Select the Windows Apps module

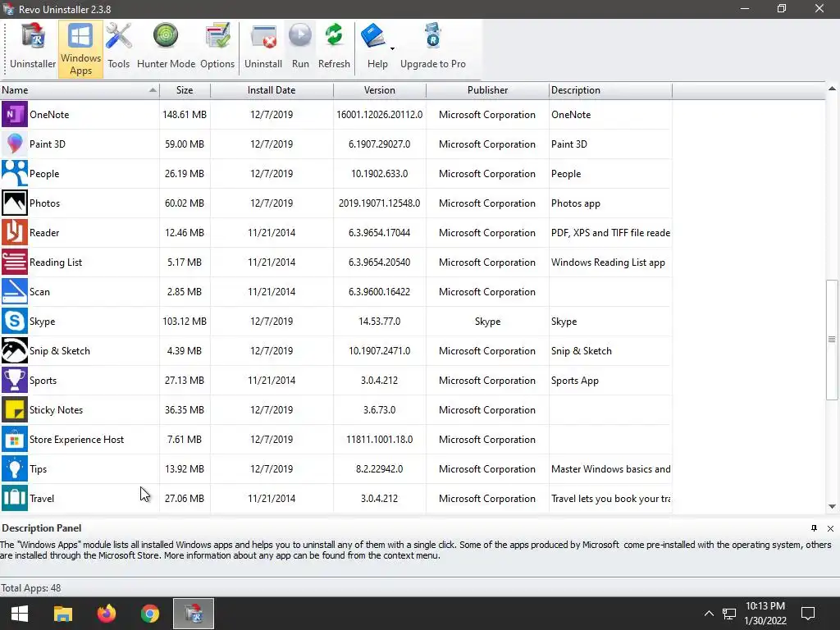click(x=80, y=48)
